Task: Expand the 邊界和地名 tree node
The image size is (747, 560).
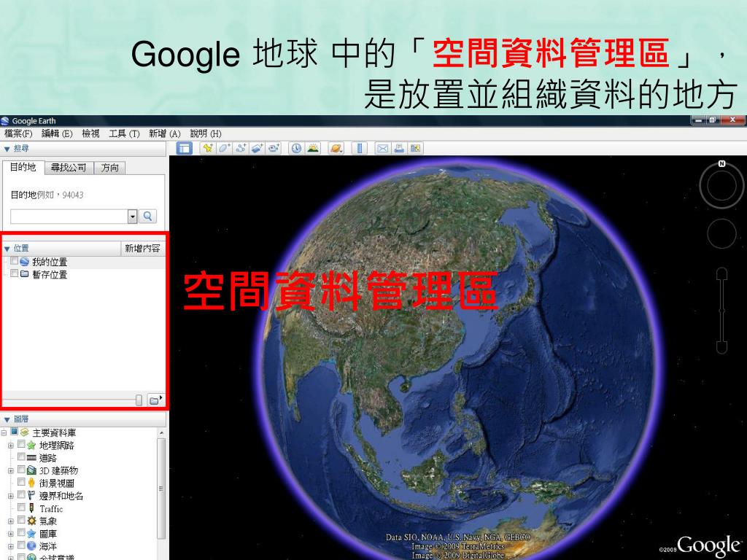Action: point(10,496)
